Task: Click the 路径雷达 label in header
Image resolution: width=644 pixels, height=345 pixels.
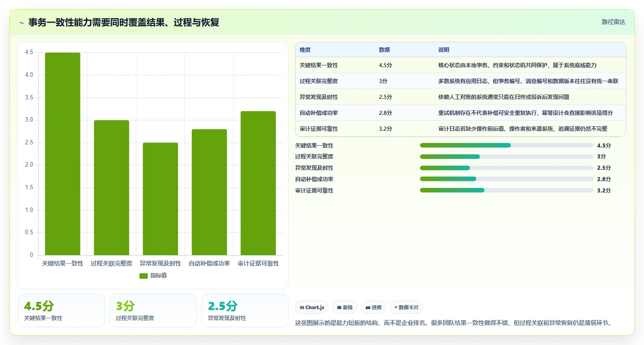Action: pos(613,22)
